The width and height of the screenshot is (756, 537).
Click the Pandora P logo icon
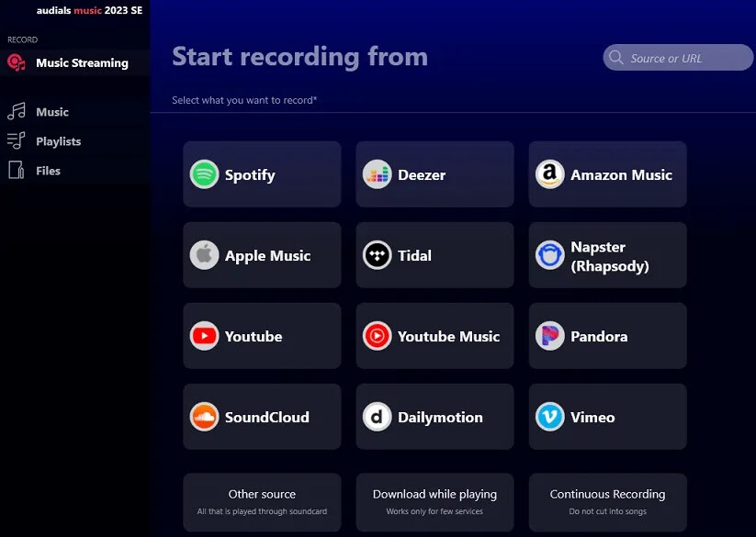549,336
